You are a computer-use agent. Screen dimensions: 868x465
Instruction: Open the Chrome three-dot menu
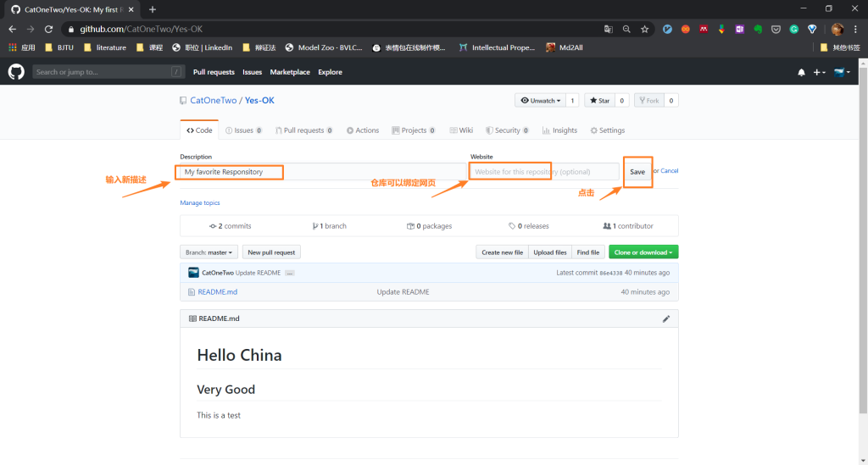pyautogui.click(x=855, y=30)
